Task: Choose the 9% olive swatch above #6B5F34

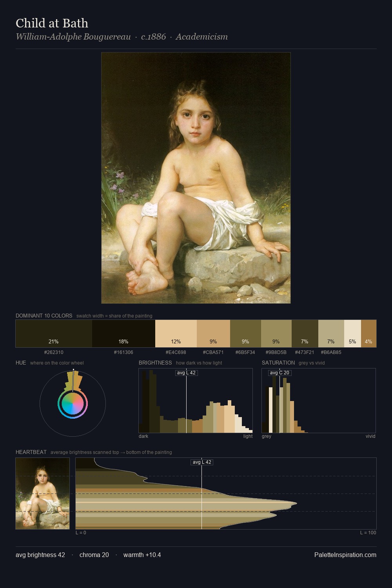Action: 245,334
